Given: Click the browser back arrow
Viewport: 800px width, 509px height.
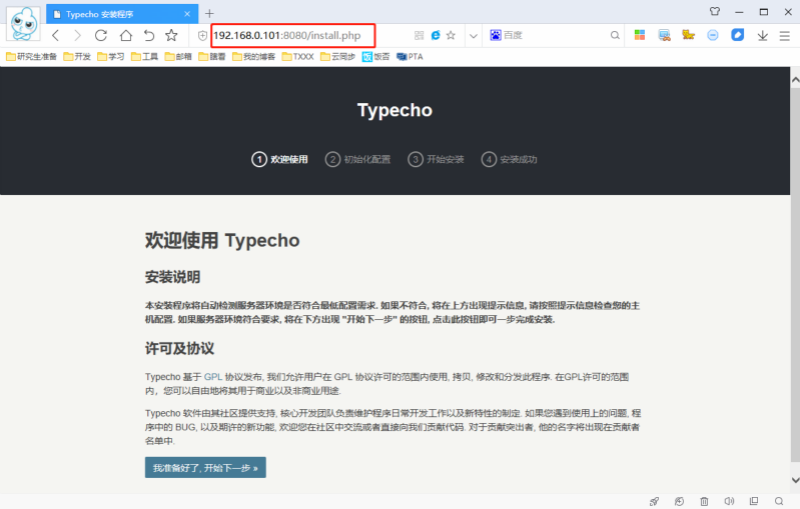Looking at the screenshot, I should (56, 35).
